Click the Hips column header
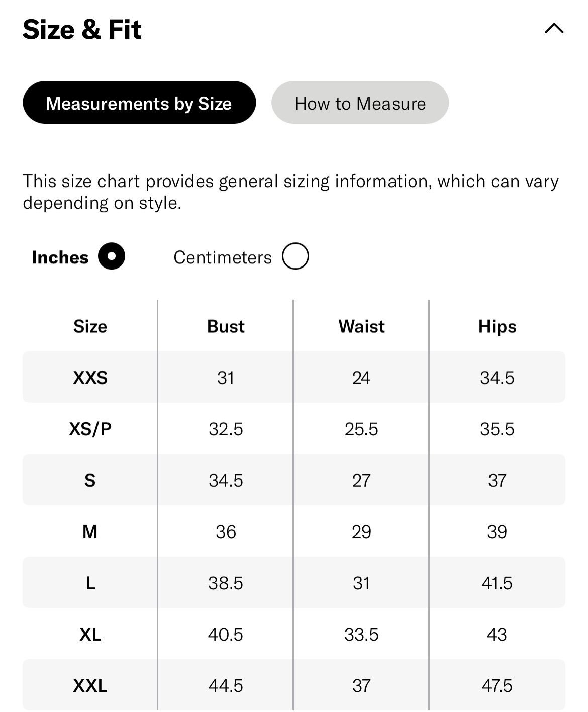This screenshot has height=712, width=588. click(497, 327)
